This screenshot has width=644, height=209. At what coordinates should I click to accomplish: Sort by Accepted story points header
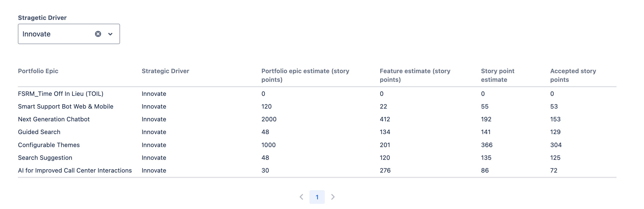click(x=573, y=75)
